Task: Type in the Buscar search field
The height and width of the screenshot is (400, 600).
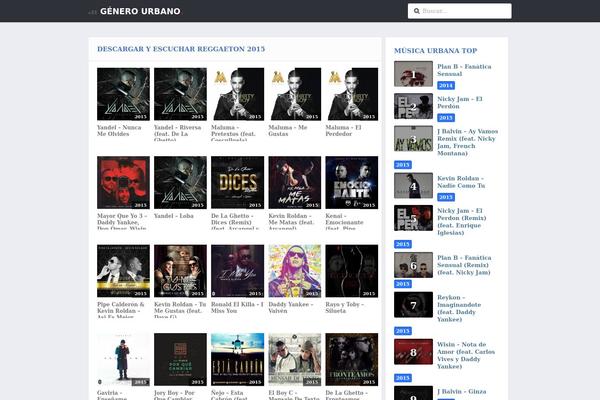Action: [x=463, y=11]
